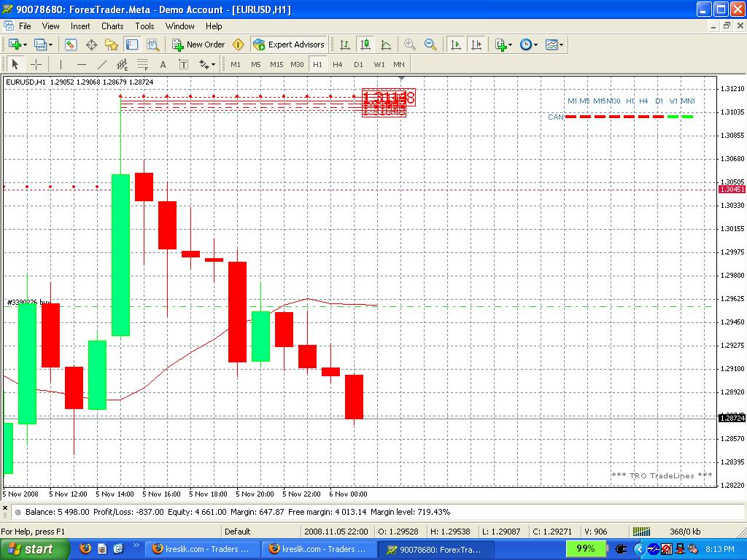Select the H1 timeframe button
The image size is (747, 560).
[x=317, y=64]
